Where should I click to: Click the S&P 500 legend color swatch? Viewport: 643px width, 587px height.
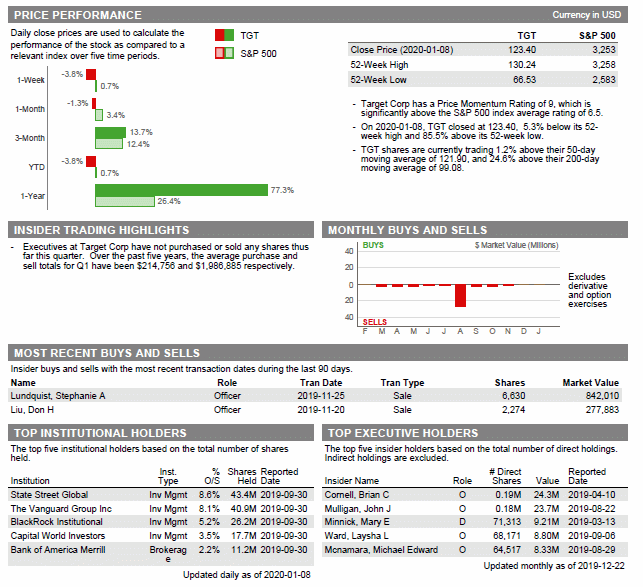(x=224, y=53)
